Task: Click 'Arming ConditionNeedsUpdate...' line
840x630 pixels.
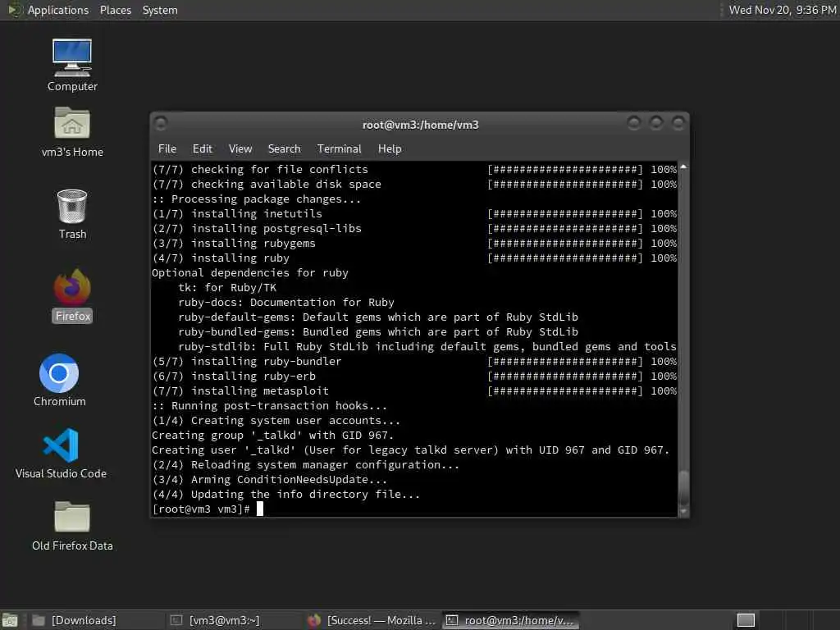Action: pyautogui.click(x=269, y=480)
